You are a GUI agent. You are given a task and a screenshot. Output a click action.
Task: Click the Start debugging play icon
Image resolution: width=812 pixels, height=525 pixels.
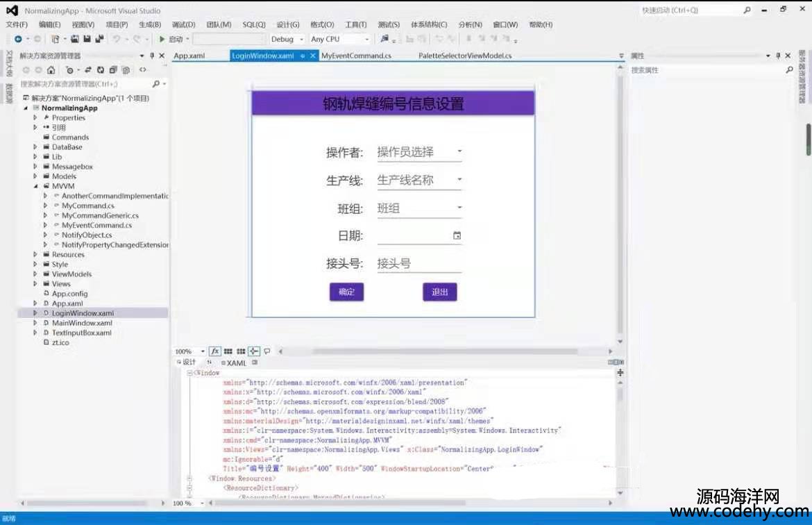(162, 40)
